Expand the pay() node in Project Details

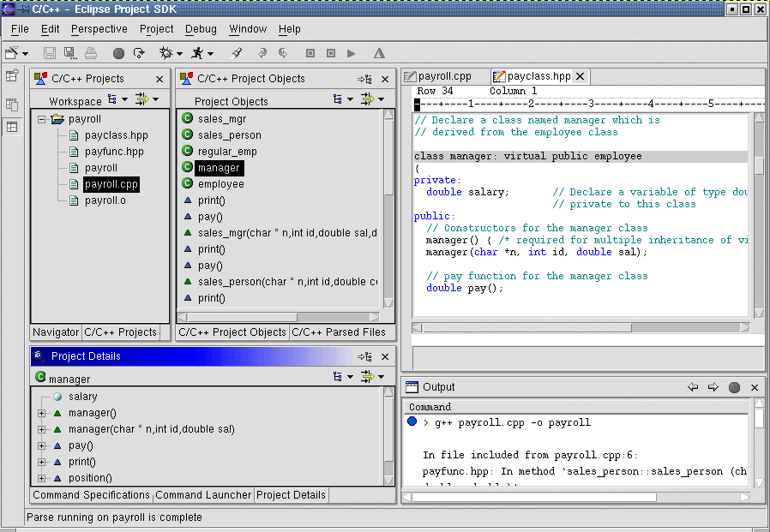pos(42,446)
